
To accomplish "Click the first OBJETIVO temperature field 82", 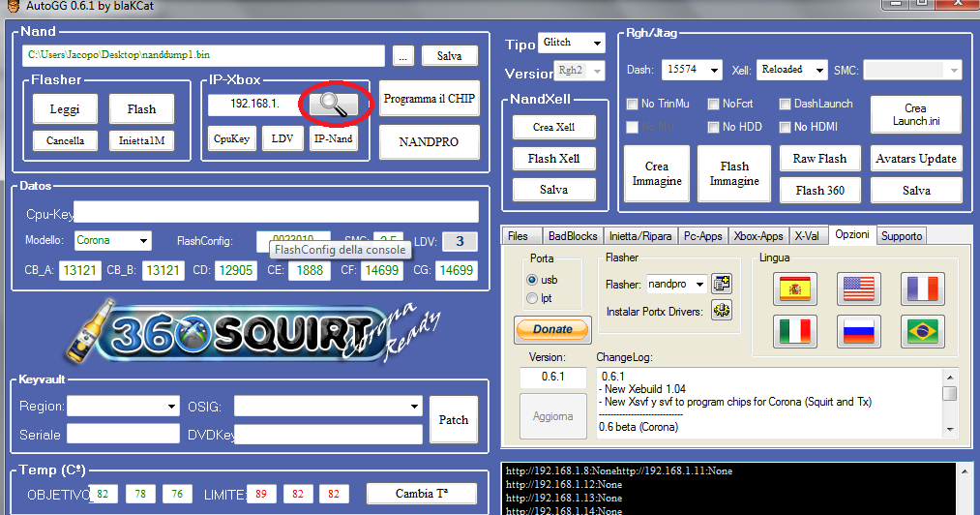I will click(102, 495).
